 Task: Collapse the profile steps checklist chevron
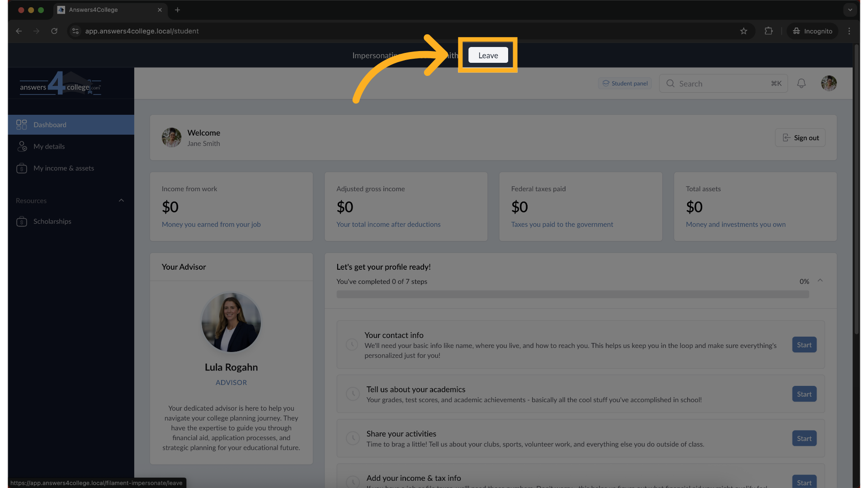click(x=820, y=281)
